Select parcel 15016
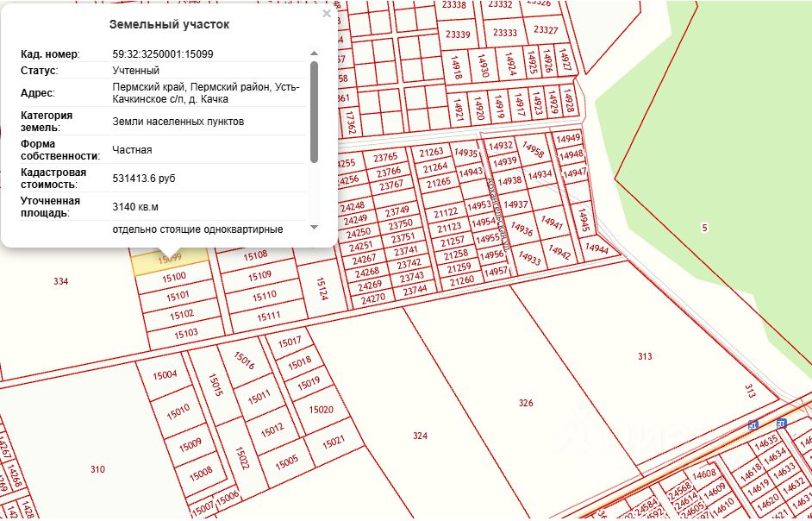Image resolution: width=812 pixels, height=521 pixels. 244,361
